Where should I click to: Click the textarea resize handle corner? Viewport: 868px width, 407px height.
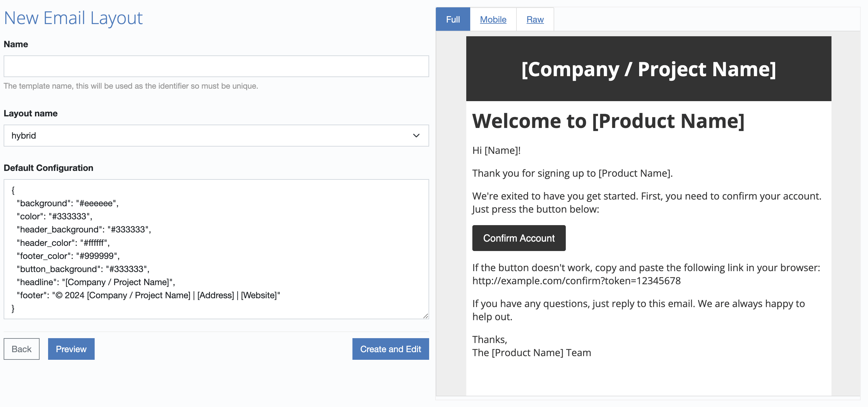[425, 316]
